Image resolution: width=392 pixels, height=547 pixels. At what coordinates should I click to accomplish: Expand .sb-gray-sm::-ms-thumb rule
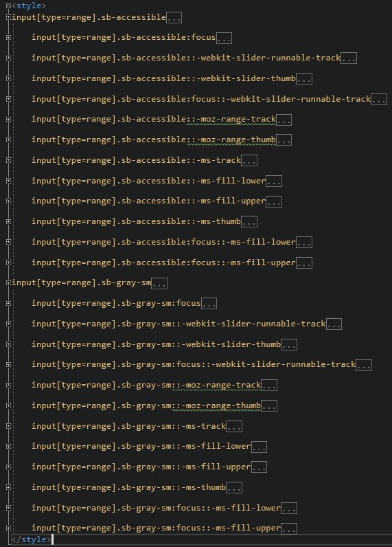8,487
